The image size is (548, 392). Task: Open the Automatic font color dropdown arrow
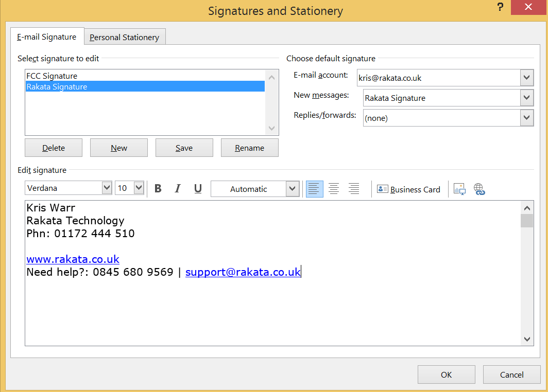(293, 189)
